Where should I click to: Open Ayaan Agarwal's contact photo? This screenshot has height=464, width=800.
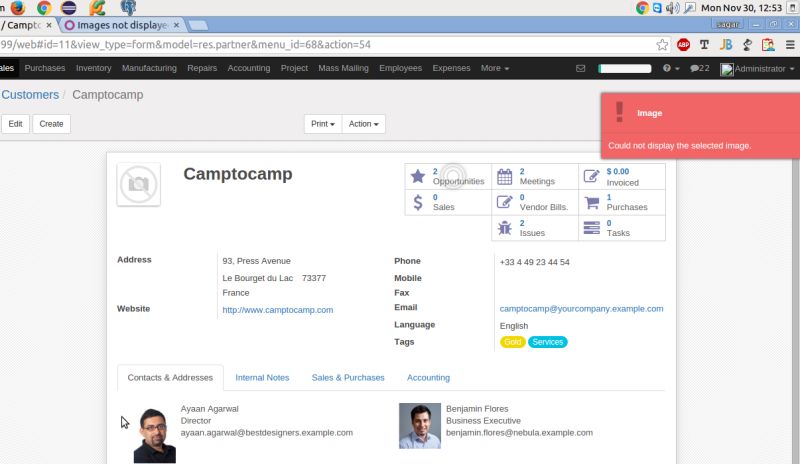[x=155, y=434]
